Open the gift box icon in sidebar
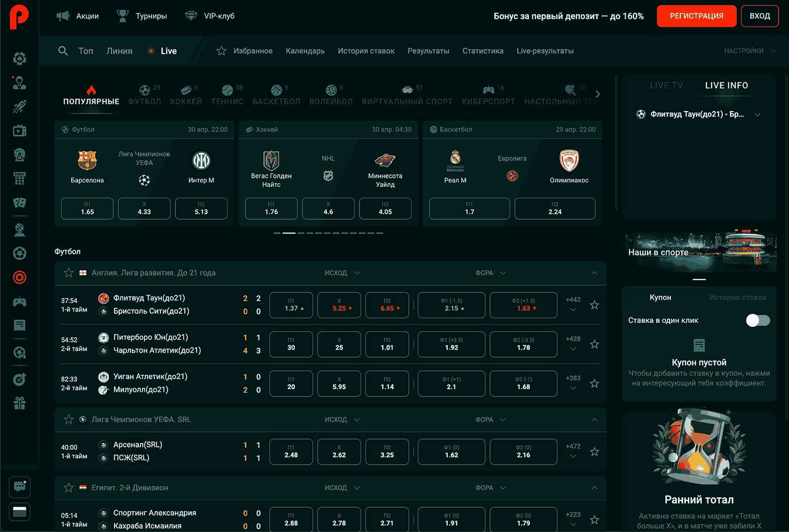The height and width of the screenshot is (532, 789). 19,403
